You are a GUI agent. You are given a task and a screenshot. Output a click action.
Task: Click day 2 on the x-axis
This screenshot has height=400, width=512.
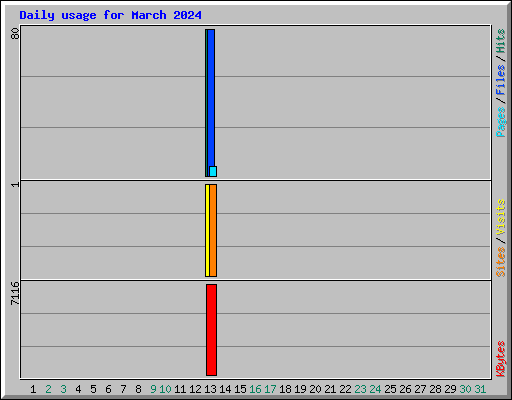point(48,389)
